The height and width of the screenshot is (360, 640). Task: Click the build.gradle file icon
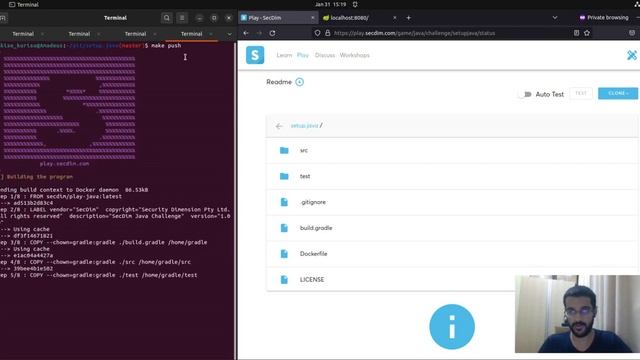pyautogui.click(x=284, y=228)
